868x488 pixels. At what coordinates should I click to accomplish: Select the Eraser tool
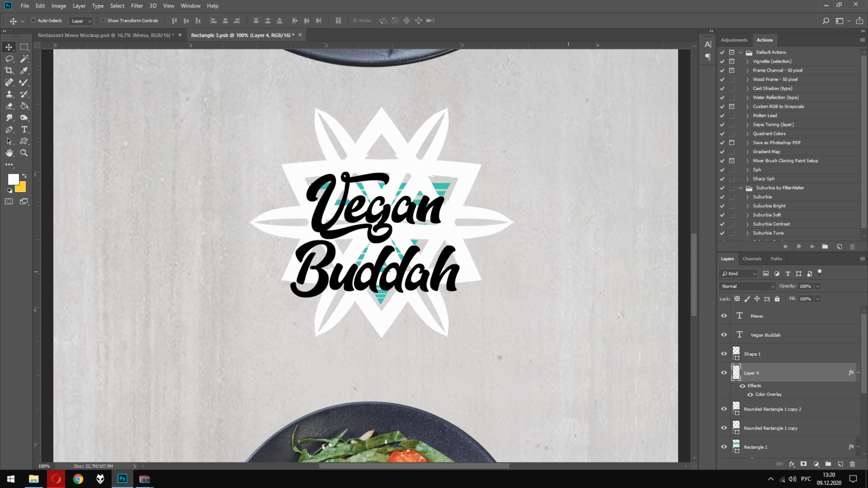coord(9,106)
